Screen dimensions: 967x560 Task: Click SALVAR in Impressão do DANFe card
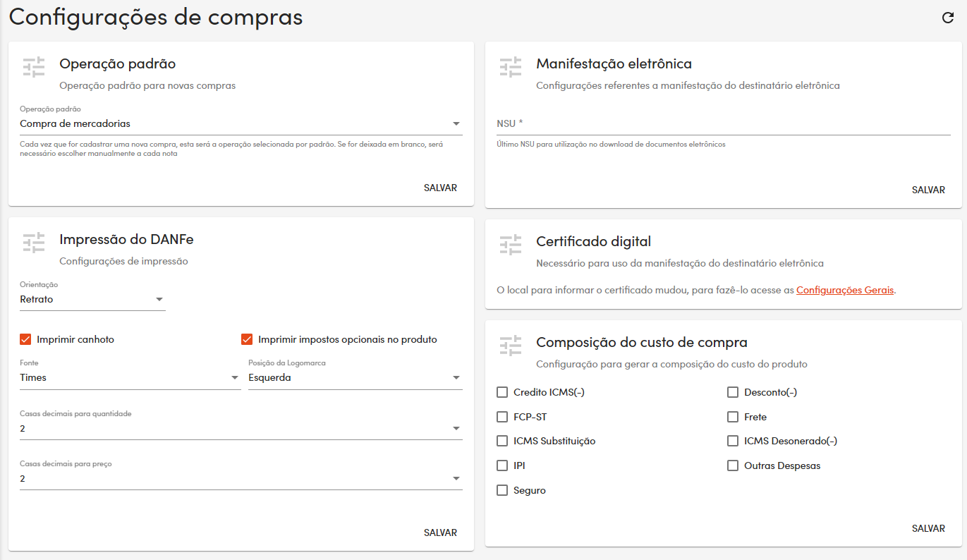pos(441,533)
